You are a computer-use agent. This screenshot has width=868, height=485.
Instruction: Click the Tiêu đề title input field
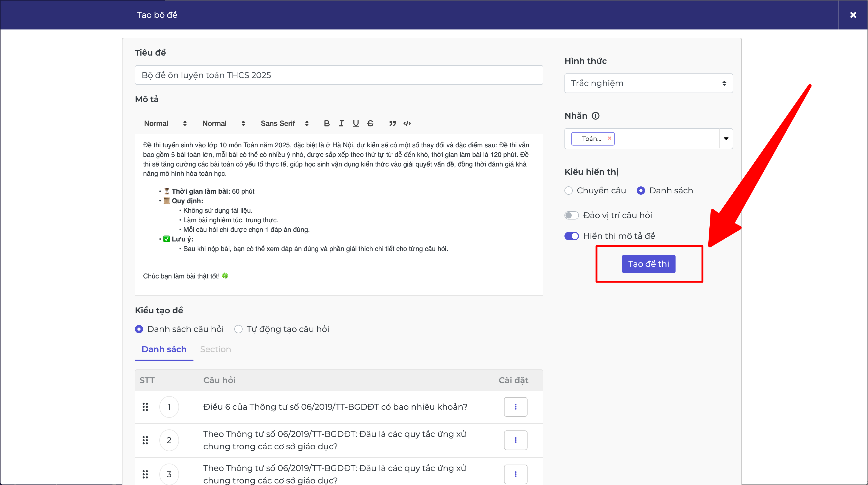(x=339, y=75)
